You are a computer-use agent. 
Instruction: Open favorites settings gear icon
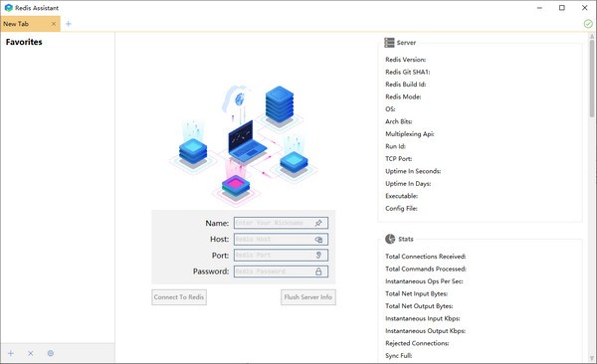[x=51, y=353]
